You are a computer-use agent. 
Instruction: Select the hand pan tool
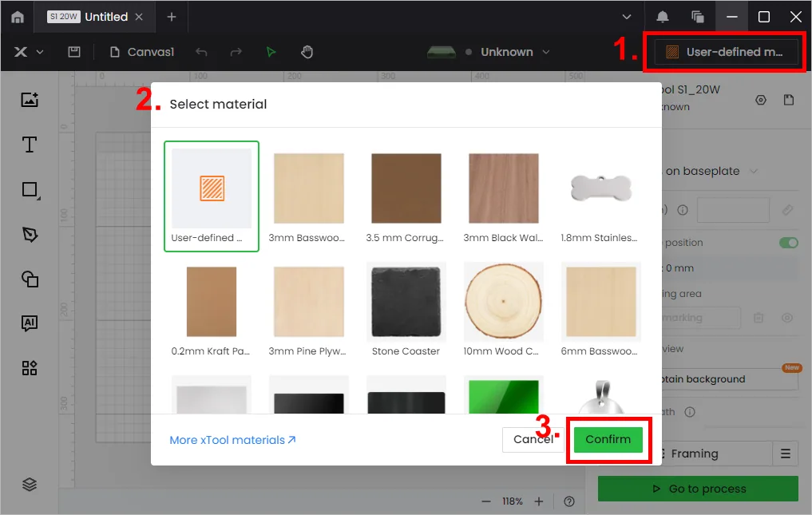pyautogui.click(x=307, y=52)
